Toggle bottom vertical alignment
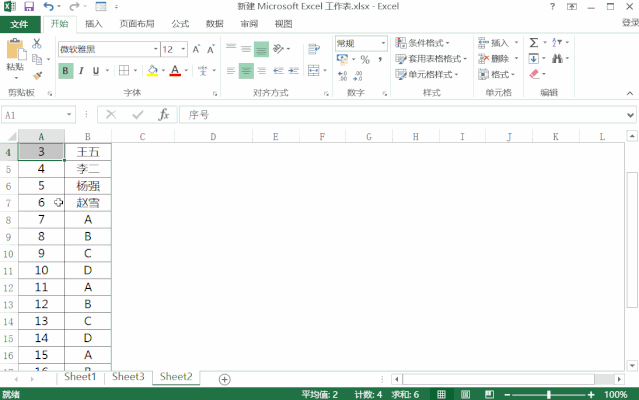This screenshot has height=400, width=639. coord(261,49)
